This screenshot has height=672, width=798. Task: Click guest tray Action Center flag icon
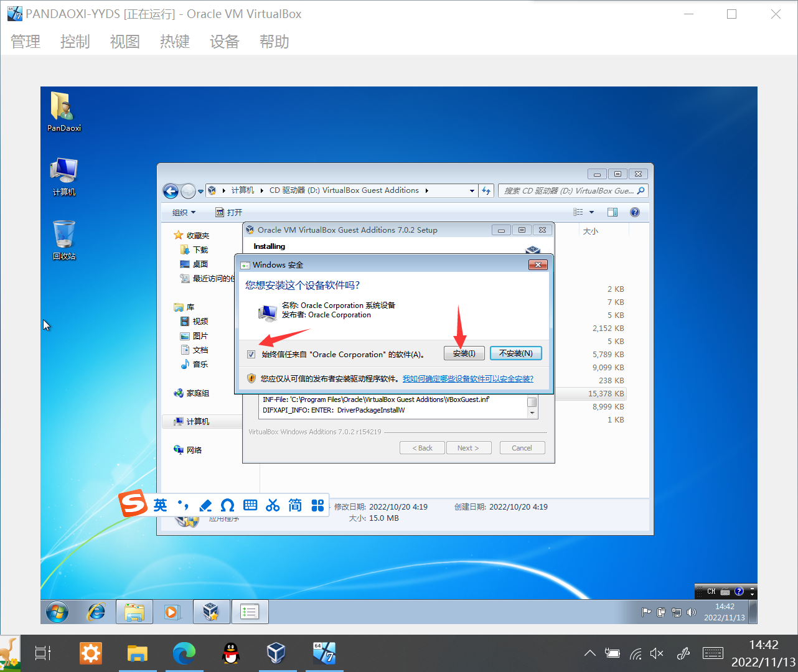coord(647,612)
